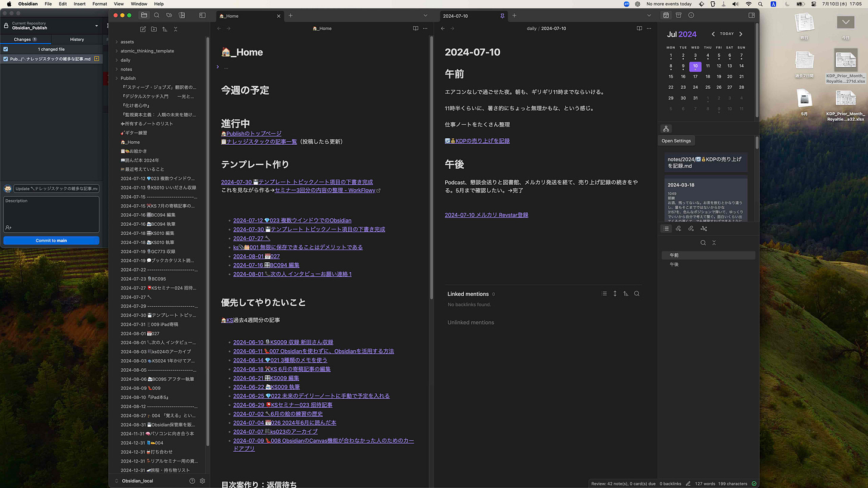Screen dimensions: 868x488
Task: Switch to the Changes tab in GitHub Desktop
Action: coord(26,39)
